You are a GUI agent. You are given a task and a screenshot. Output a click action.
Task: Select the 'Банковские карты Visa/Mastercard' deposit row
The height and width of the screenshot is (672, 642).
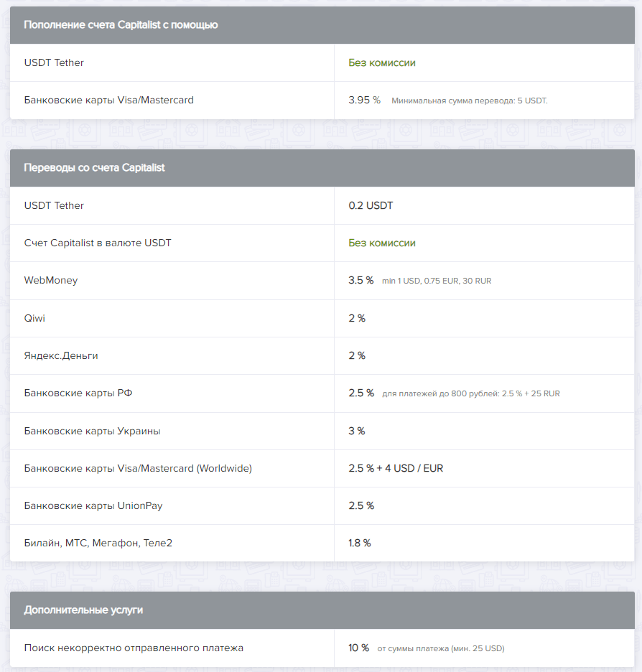click(322, 101)
